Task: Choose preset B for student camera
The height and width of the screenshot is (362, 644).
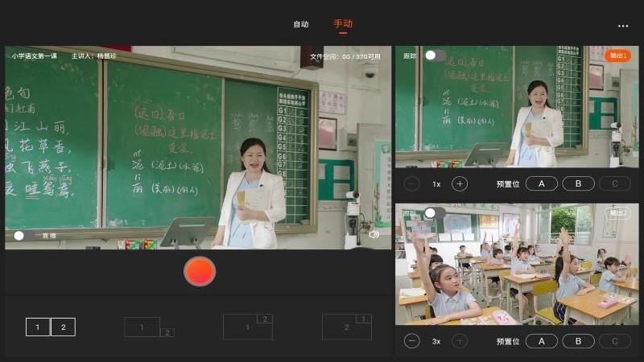Action: [x=578, y=341]
